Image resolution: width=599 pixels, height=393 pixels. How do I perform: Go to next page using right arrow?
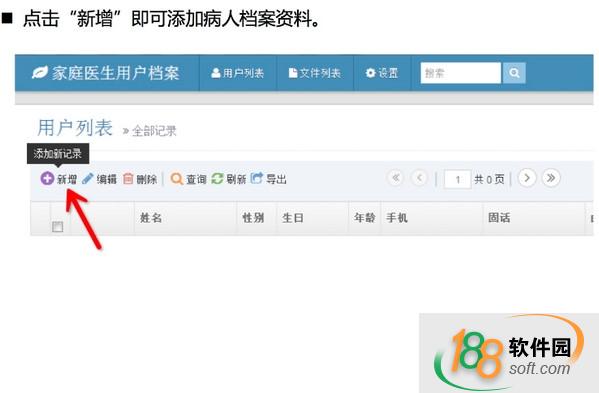[527, 178]
